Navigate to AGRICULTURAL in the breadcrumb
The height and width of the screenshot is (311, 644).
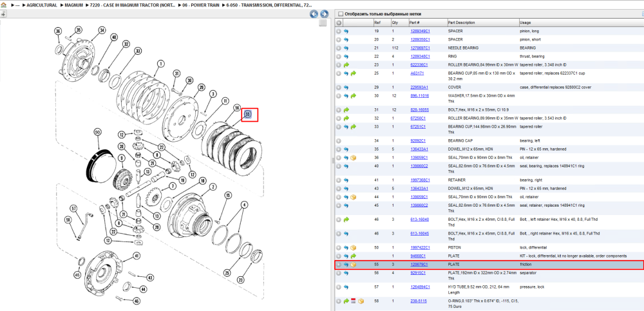point(41,5)
